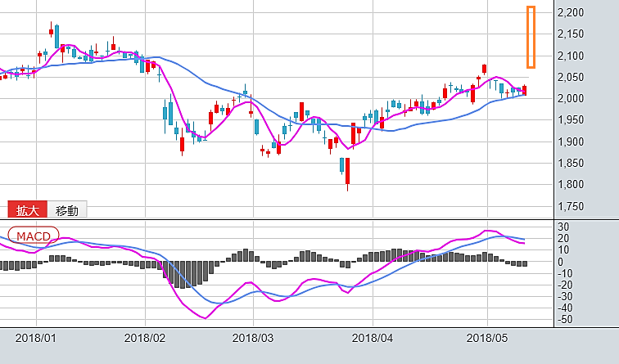The image size is (619, 364).
Task: Click the 2018/03 date label
Action: pos(253,339)
